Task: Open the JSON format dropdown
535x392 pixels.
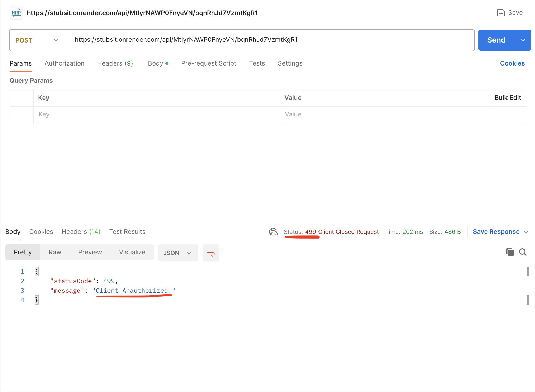Action: tap(178, 253)
